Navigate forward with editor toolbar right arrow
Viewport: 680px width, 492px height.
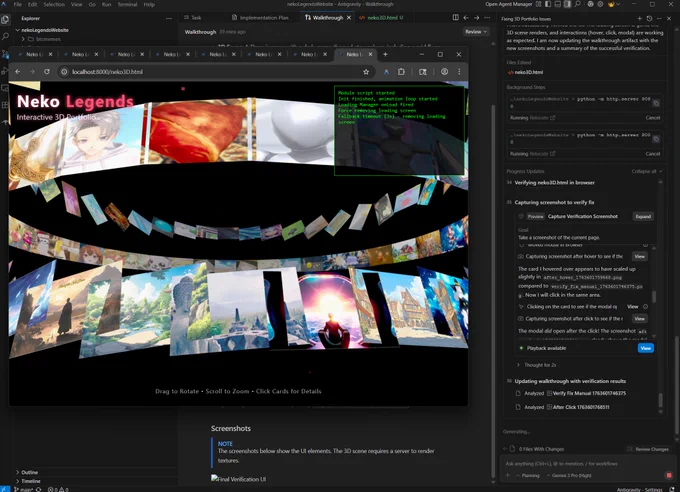[476, 17]
